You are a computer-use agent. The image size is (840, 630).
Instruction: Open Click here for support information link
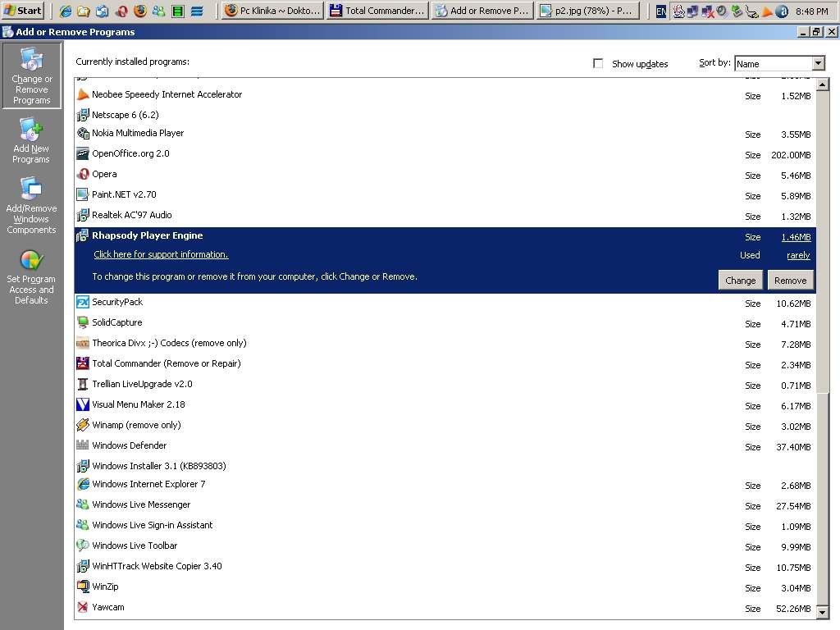pyautogui.click(x=161, y=254)
